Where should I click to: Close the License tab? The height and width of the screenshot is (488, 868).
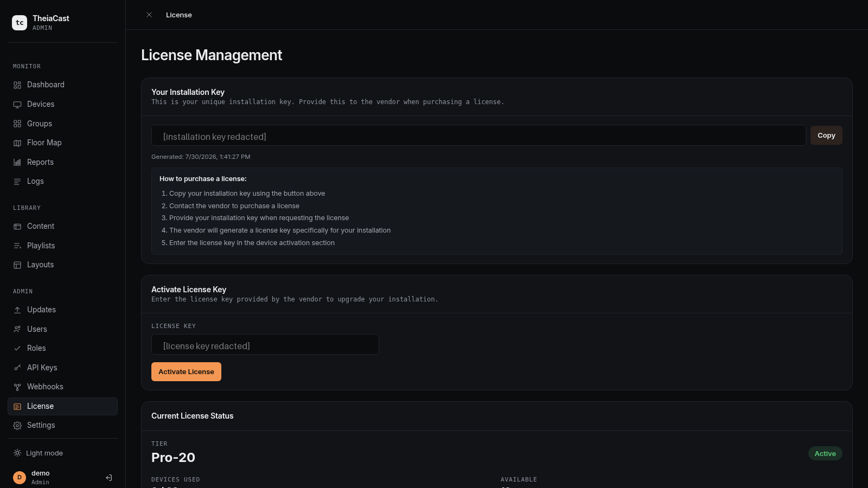click(149, 15)
